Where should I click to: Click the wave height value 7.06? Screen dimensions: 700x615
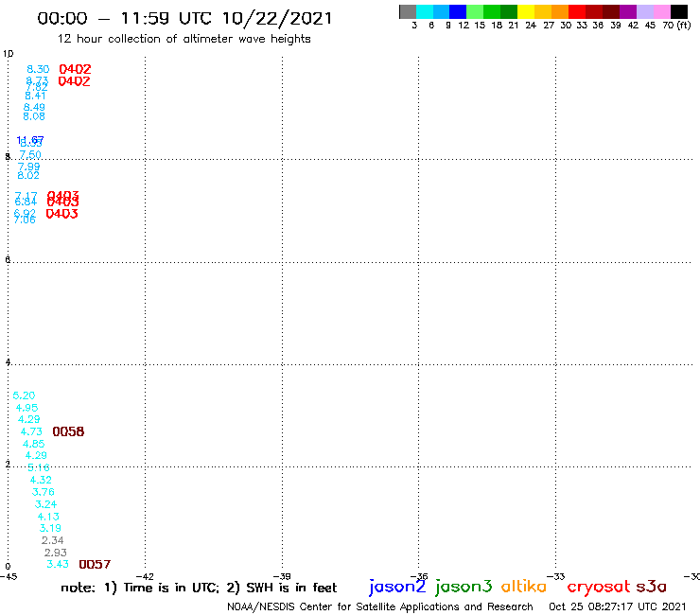(25, 220)
